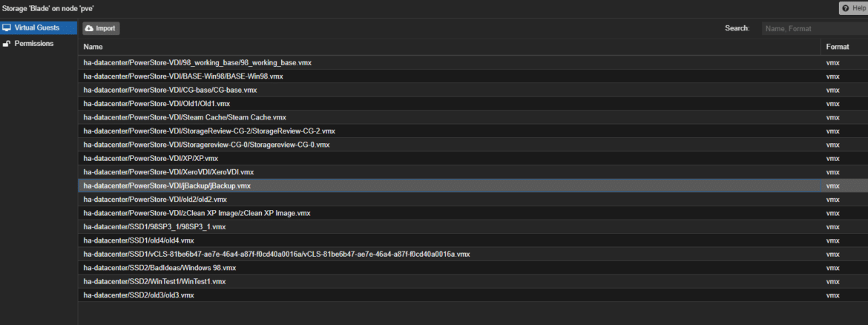Click the monitor icon beside Virtual Guests

[7, 27]
